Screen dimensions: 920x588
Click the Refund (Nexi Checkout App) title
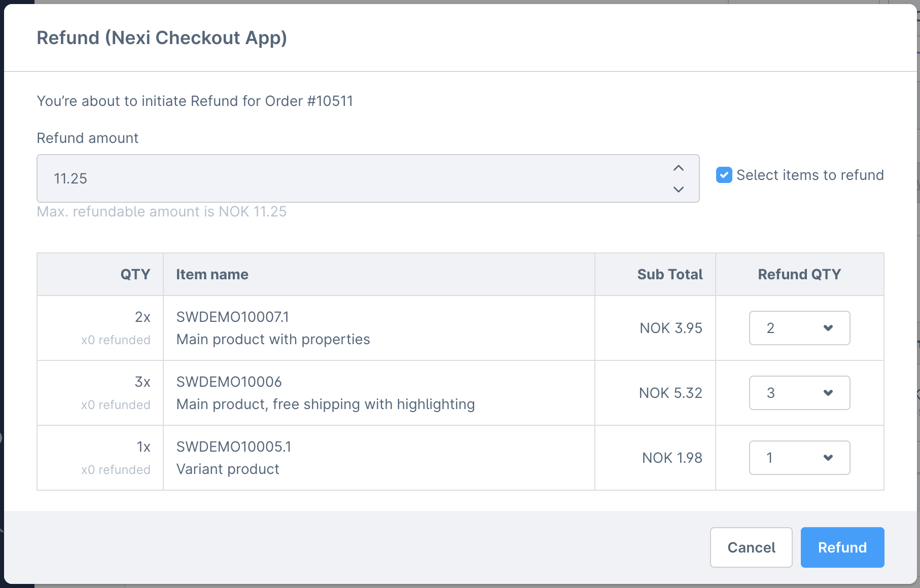coord(162,38)
